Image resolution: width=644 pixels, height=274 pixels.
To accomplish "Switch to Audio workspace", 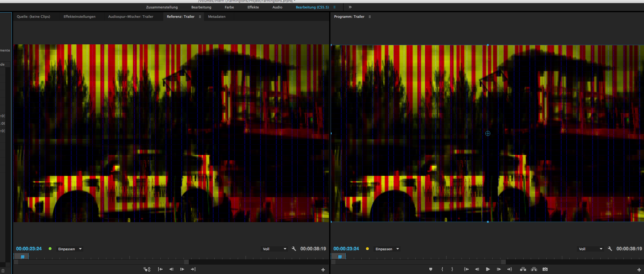I will (277, 7).
